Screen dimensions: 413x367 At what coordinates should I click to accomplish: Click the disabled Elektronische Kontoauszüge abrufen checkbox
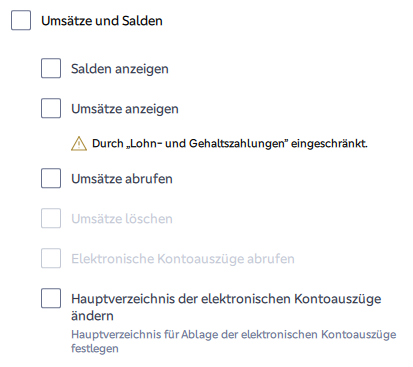51,258
